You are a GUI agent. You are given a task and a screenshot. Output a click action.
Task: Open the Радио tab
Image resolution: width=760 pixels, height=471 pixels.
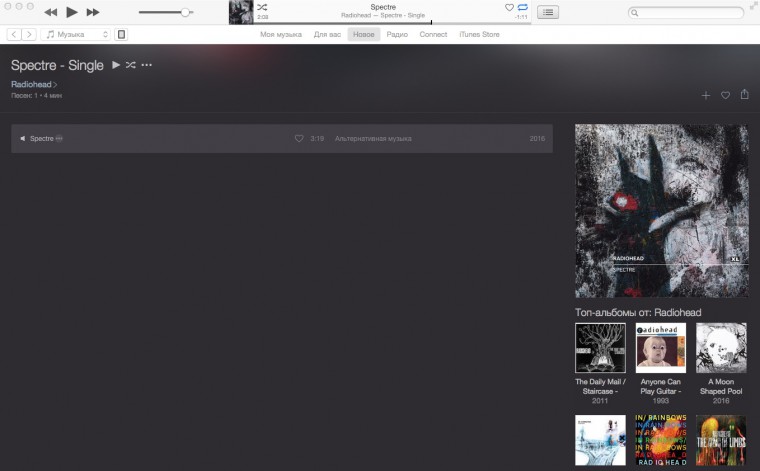coord(397,34)
